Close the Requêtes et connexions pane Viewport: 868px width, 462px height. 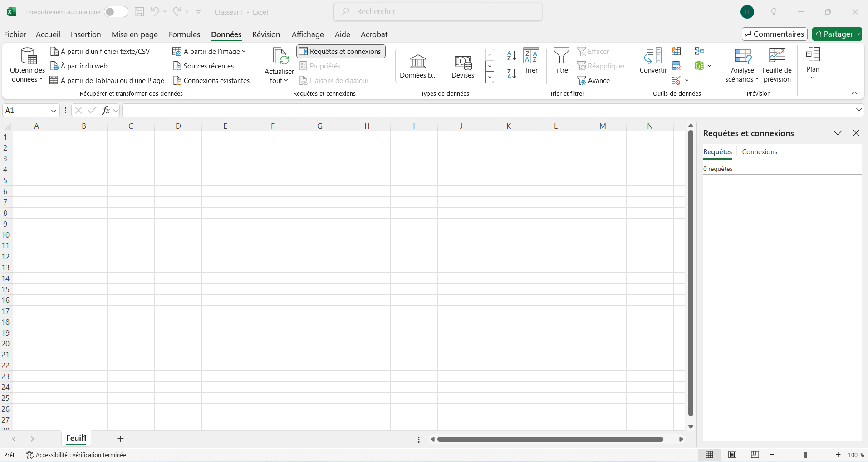coord(856,133)
